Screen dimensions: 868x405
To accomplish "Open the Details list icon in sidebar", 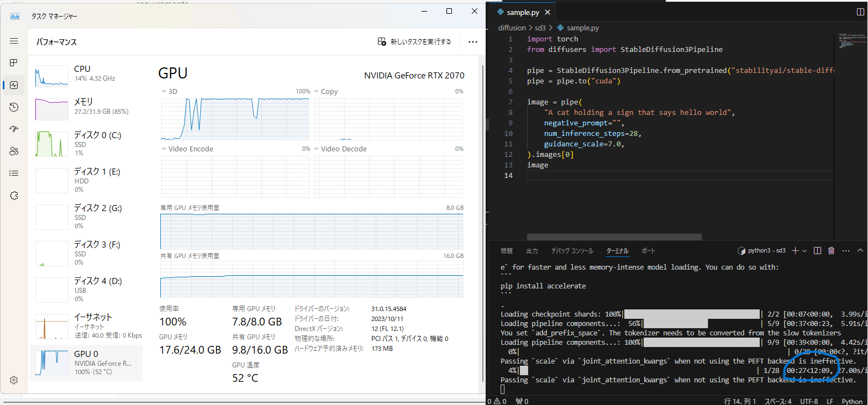I will click(14, 173).
